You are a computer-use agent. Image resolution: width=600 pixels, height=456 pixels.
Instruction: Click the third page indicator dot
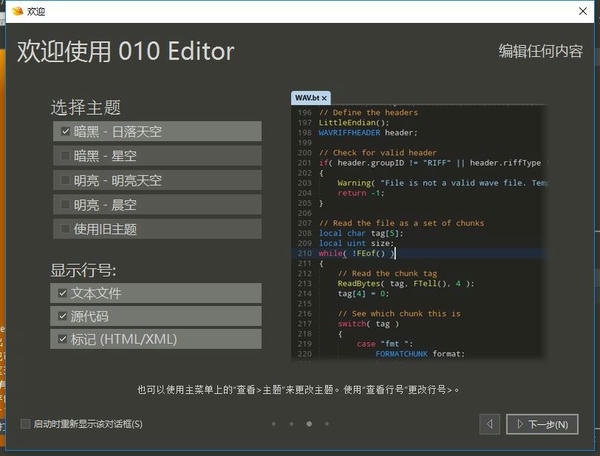(x=309, y=424)
